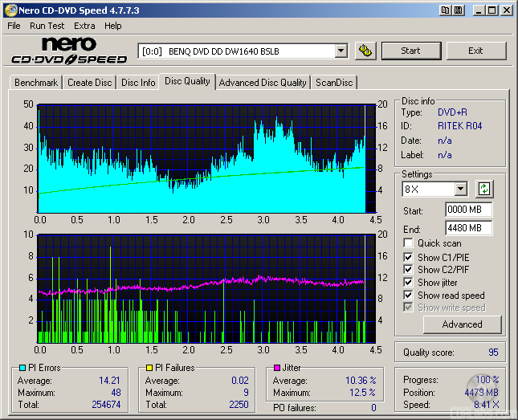The image size is (518, 420).
Task: Click the Nero app icon in title bar
Action: [x=10, y=10]
